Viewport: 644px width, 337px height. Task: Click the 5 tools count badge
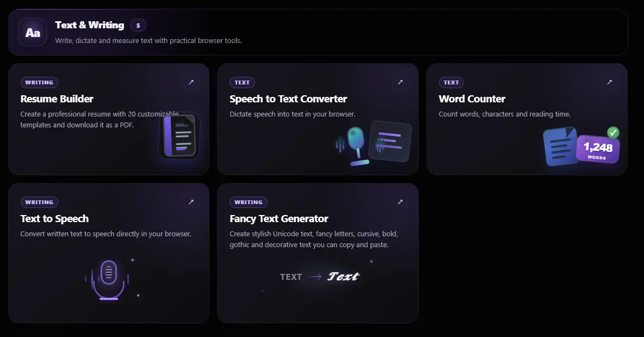138,26
